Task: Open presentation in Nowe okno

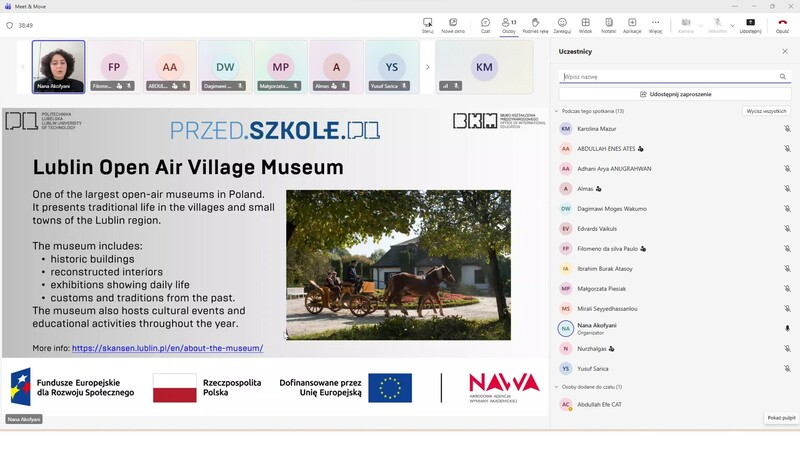Action: pyautogui.click(x=453, y=24)
